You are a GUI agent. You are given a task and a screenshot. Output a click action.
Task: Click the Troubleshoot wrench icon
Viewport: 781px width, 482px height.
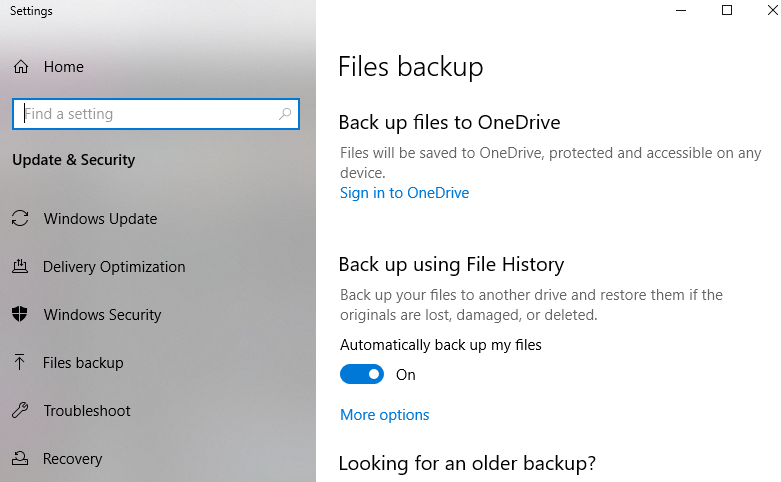(20, 410)
